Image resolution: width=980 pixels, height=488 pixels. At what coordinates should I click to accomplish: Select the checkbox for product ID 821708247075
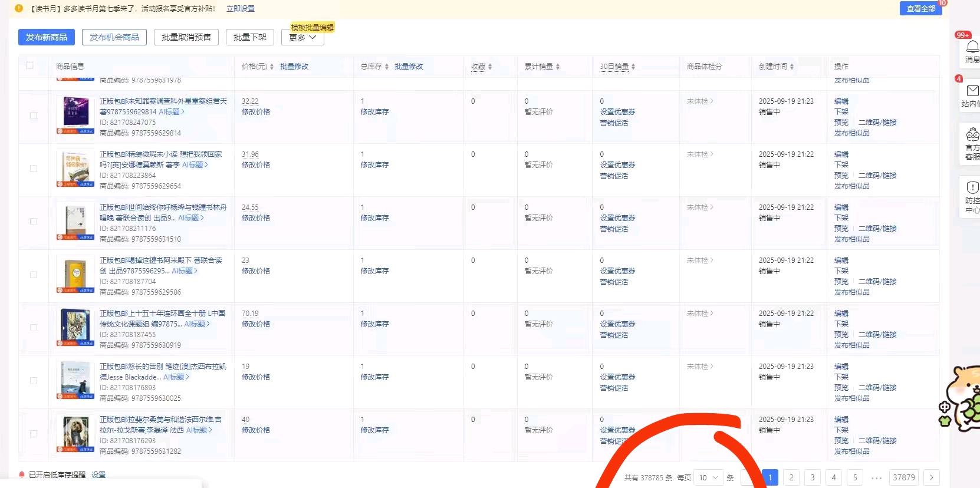34,116
